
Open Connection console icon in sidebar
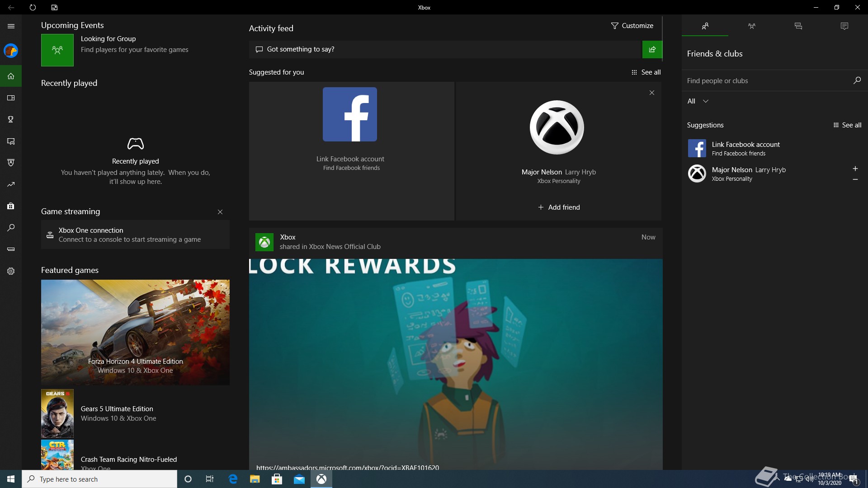tap(11, 249)
